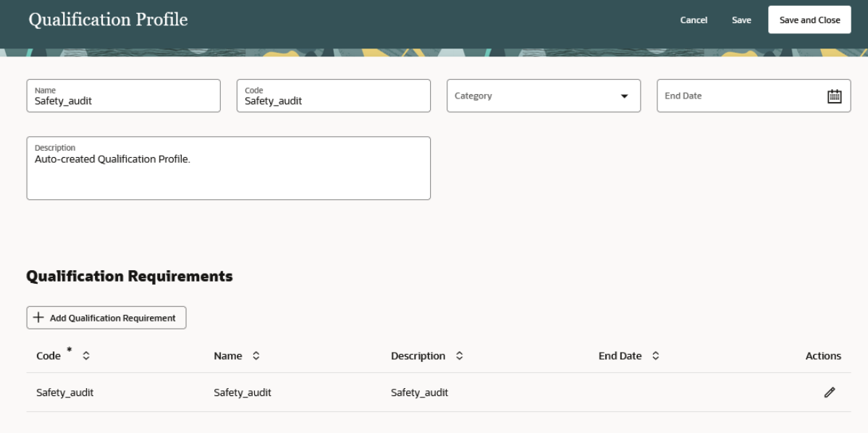Click the End Date input field
This screenshot has height=433, width=868.
coord(754,96)
